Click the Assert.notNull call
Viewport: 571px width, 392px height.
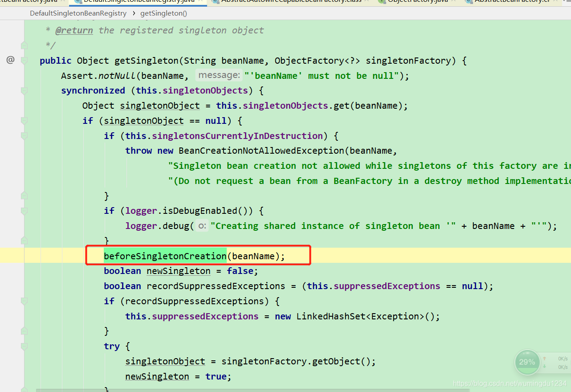pyautogui.click(x=98, y=76)
